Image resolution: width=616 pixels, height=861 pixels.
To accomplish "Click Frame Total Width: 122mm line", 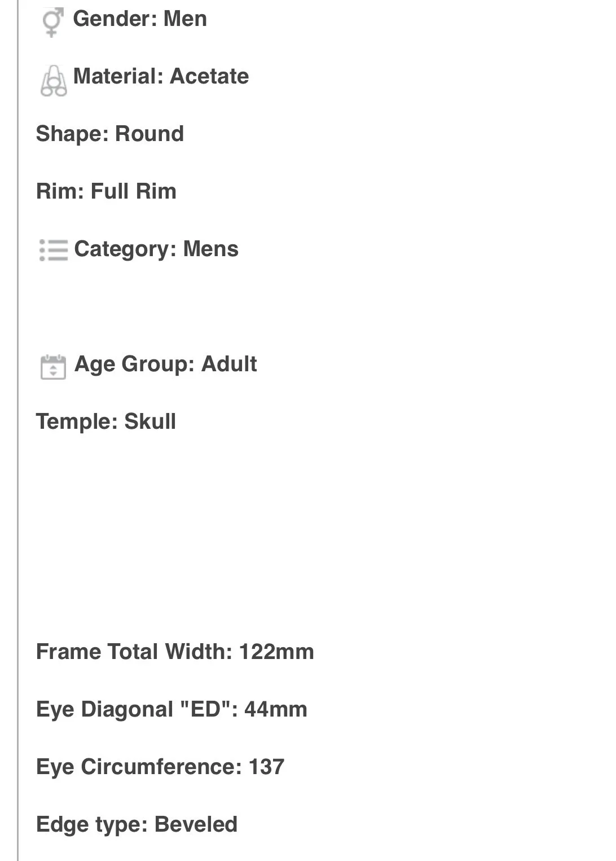I will click(x=175, y=652).
